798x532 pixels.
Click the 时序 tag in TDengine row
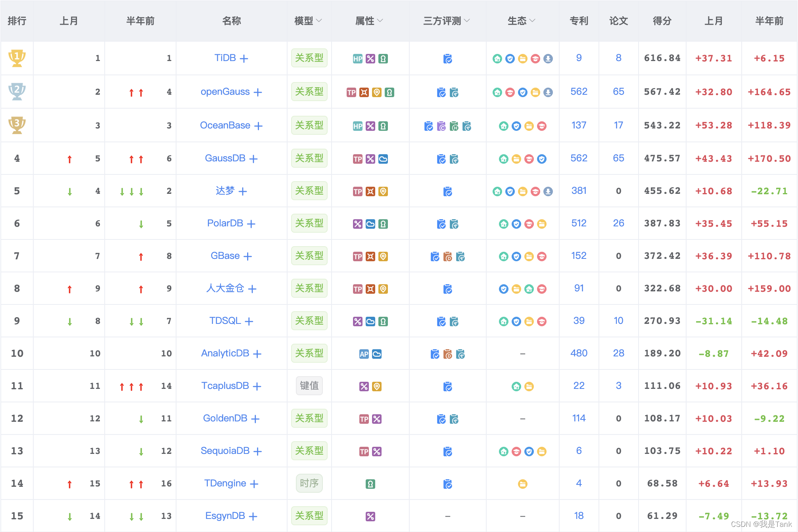tap(309, 483)
